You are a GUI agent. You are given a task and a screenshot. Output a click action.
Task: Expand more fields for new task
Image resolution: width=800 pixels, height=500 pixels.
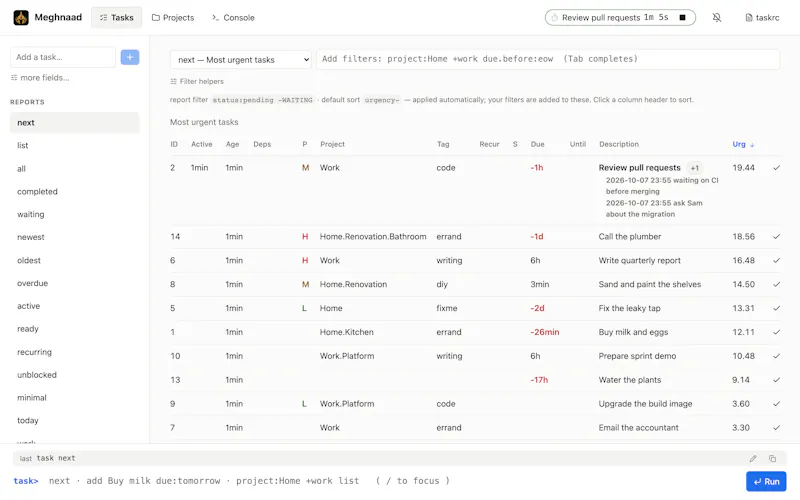coord(40,78)
